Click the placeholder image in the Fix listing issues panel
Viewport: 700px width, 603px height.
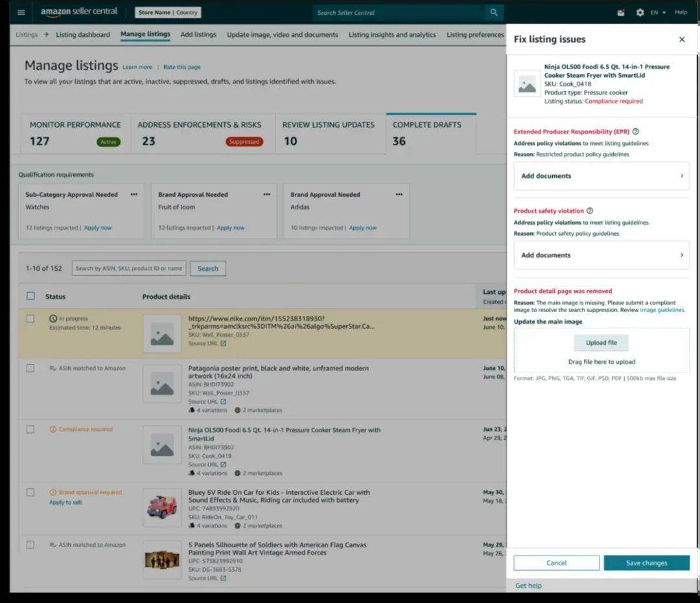[527, 84]
